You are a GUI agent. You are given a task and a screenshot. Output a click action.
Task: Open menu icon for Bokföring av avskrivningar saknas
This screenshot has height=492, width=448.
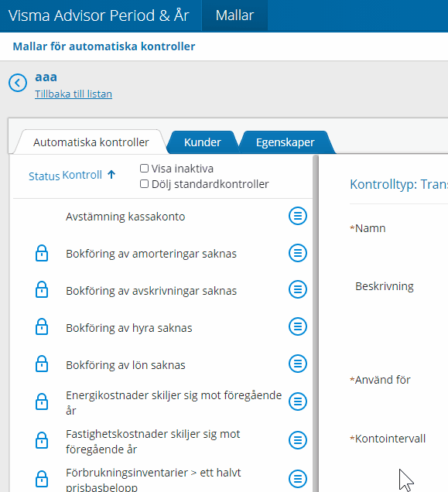[x=298, y=289]
